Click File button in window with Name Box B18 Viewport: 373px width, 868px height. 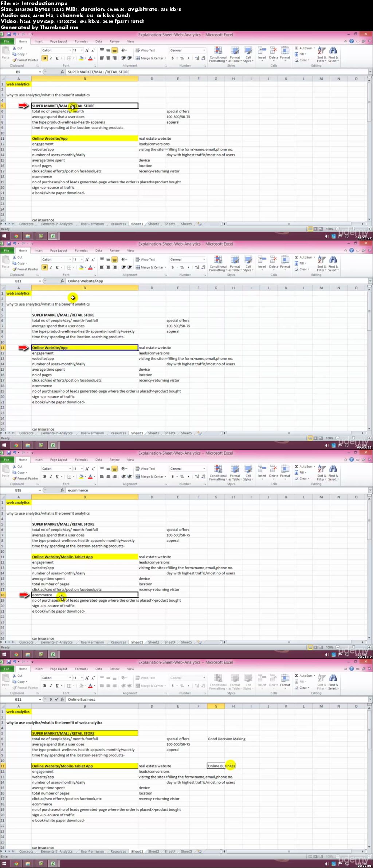[7, 460]
